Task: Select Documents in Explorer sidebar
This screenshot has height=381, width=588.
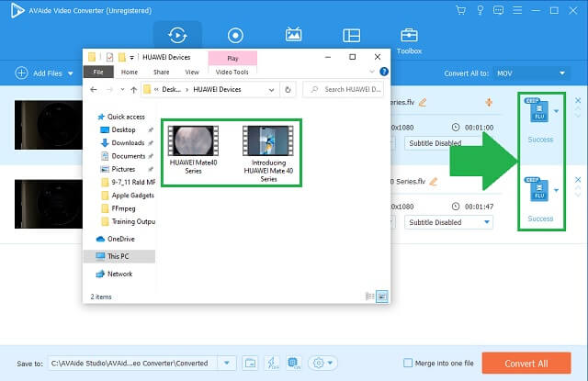Action: coord(123,156)
